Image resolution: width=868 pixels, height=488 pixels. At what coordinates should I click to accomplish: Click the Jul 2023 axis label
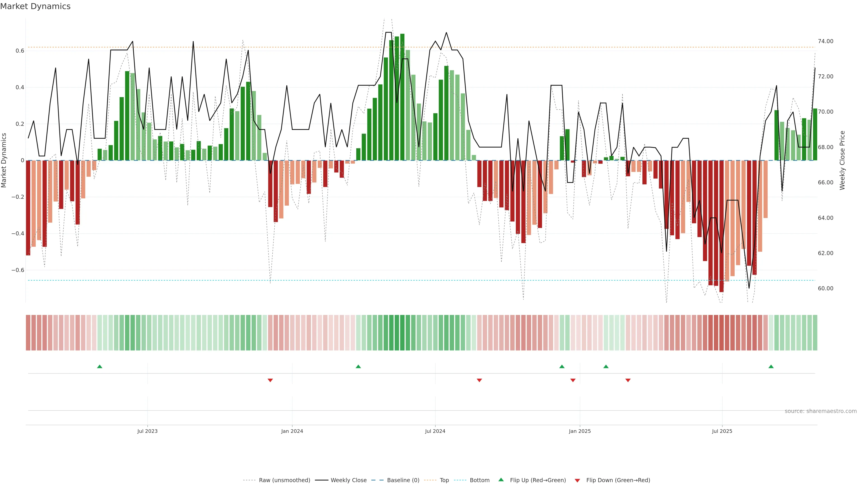[x=147, y=431]
